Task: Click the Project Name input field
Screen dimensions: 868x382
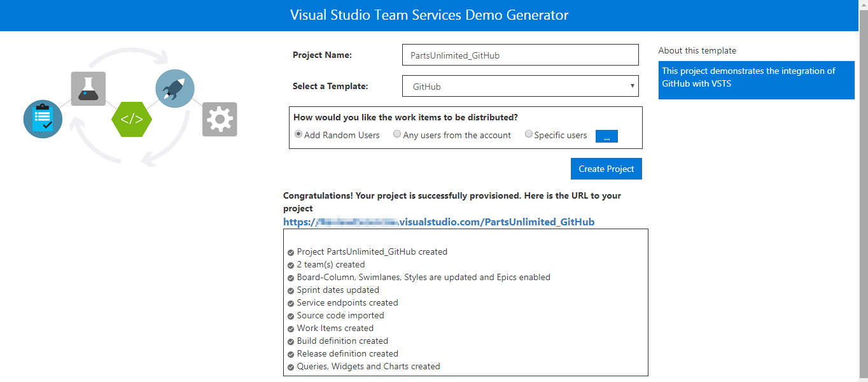Action: pyautogui.click(x=521, y=55)
